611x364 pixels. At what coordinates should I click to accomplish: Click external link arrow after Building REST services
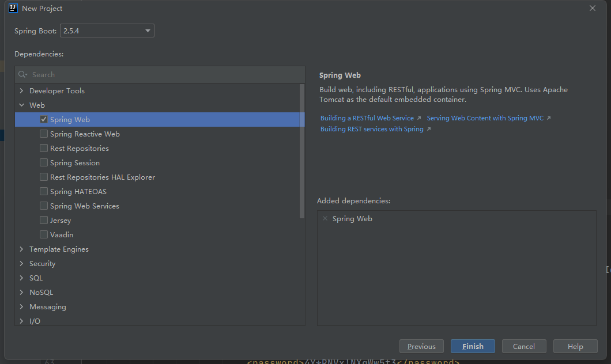pos(429,129)
